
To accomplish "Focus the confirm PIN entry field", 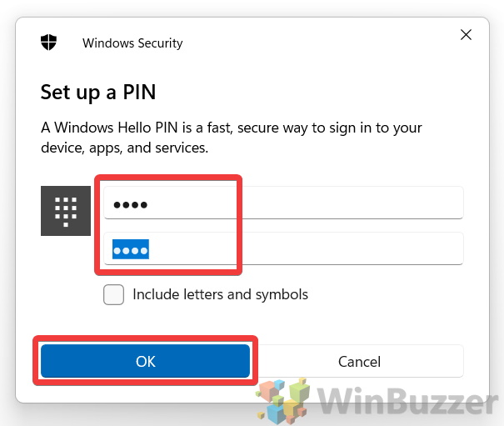I will pos(283,248).
